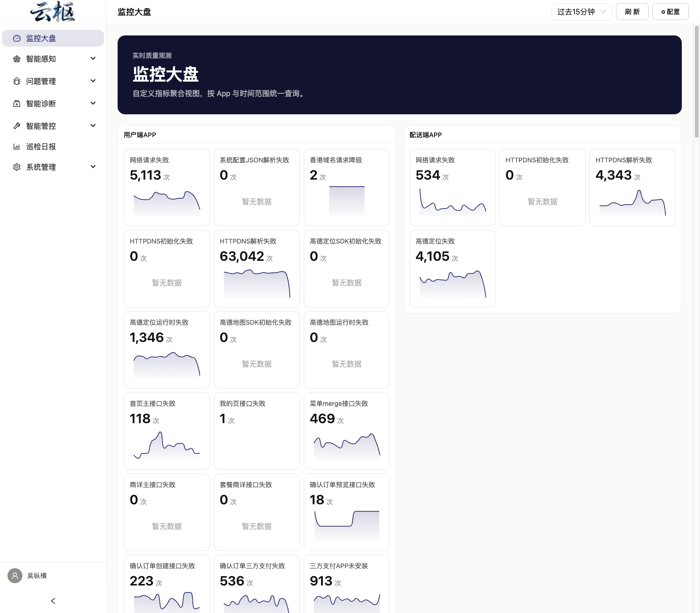Select the 智能感知 menu label
This screenshot has height=613, width=700.
point(41,59)
